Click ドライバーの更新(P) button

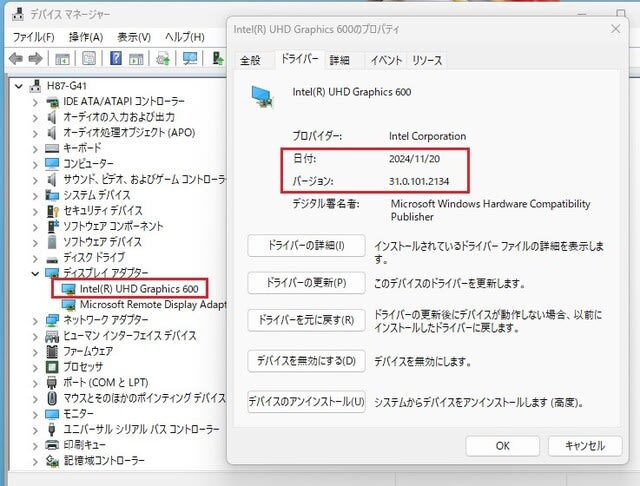[x=306, y=283]
